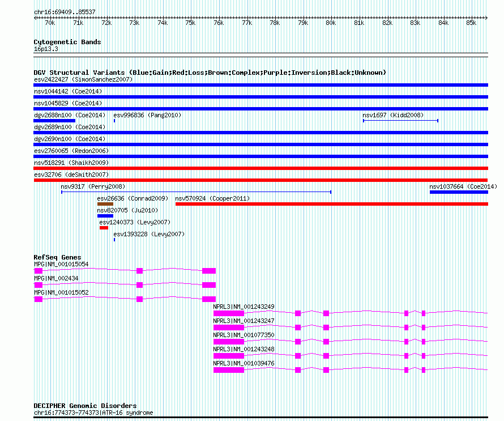Select variant nsv1045829 (Coe2014) label

click(68, 103)
